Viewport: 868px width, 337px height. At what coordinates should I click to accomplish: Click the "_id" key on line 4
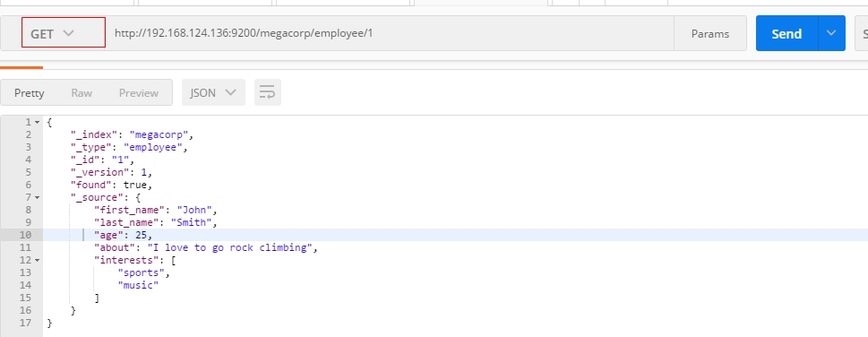85,160
